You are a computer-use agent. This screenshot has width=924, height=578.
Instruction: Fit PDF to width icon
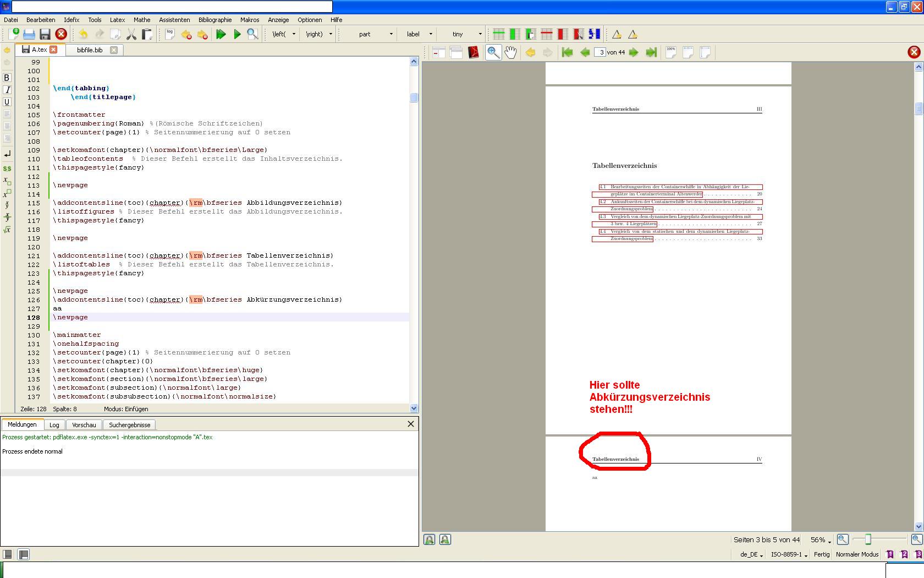point(688,52)
